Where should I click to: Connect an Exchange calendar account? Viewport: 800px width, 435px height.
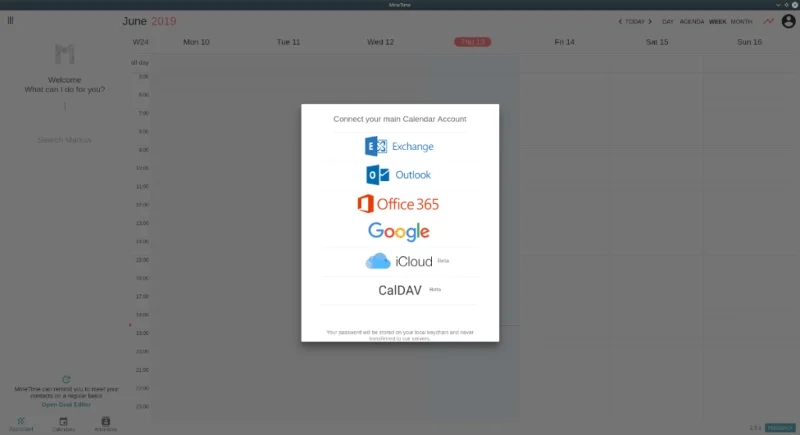[399, 146]
